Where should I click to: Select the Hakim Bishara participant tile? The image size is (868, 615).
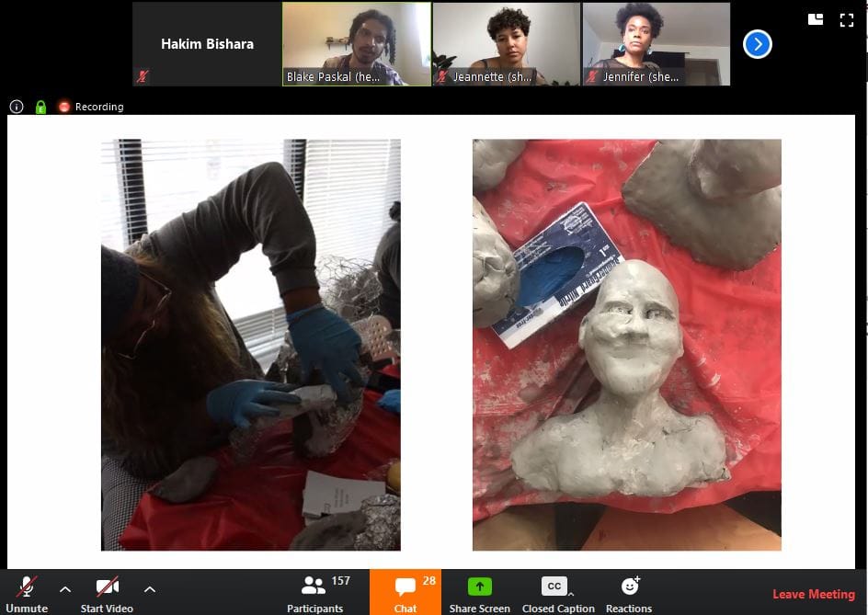tap(207, 44)
